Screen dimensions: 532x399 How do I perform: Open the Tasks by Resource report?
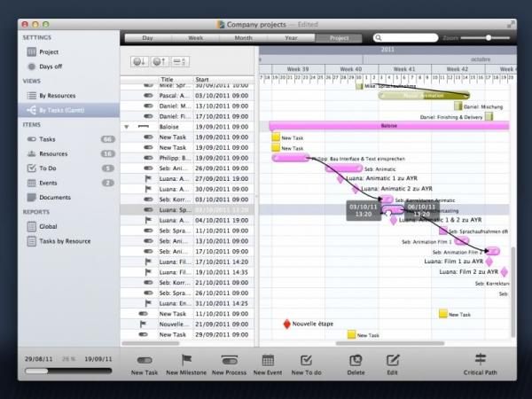click(65, 241)
